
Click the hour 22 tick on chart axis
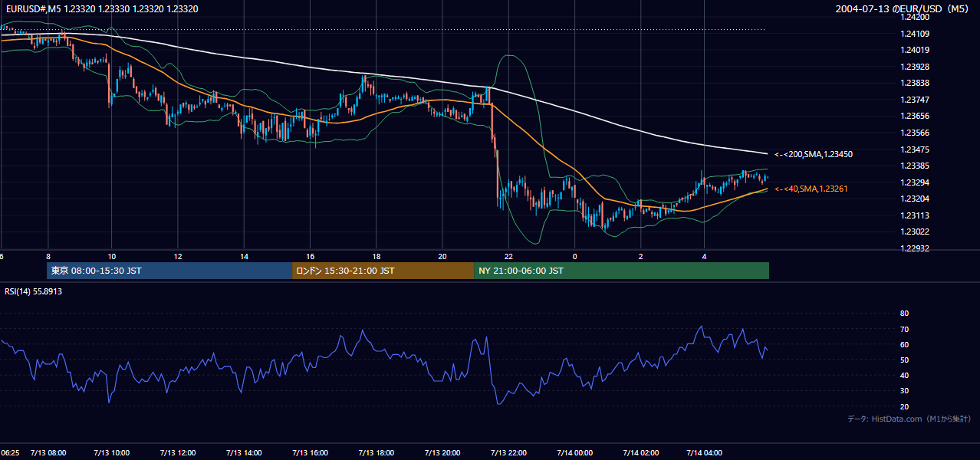pyautogui.click(x=508, y=256)
